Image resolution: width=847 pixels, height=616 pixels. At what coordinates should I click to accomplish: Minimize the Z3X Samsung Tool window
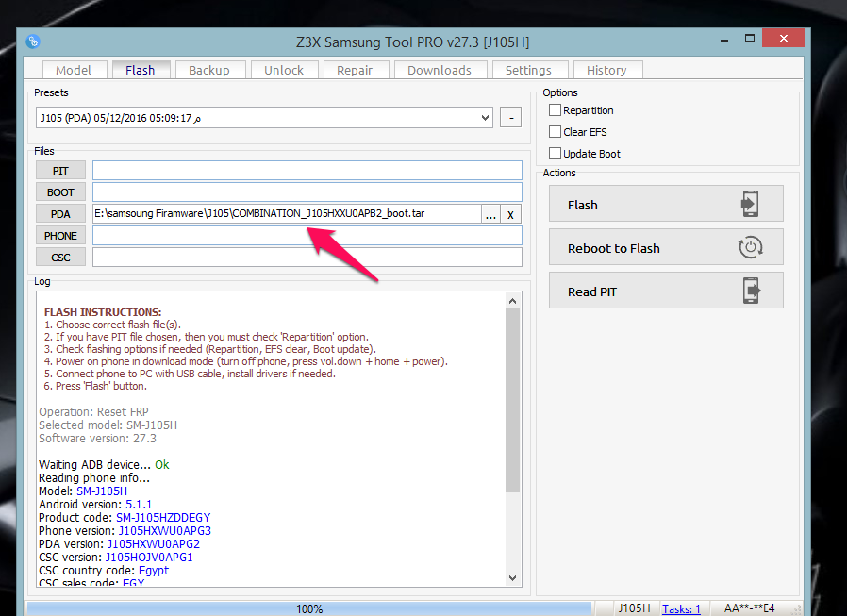pos(724,40)
